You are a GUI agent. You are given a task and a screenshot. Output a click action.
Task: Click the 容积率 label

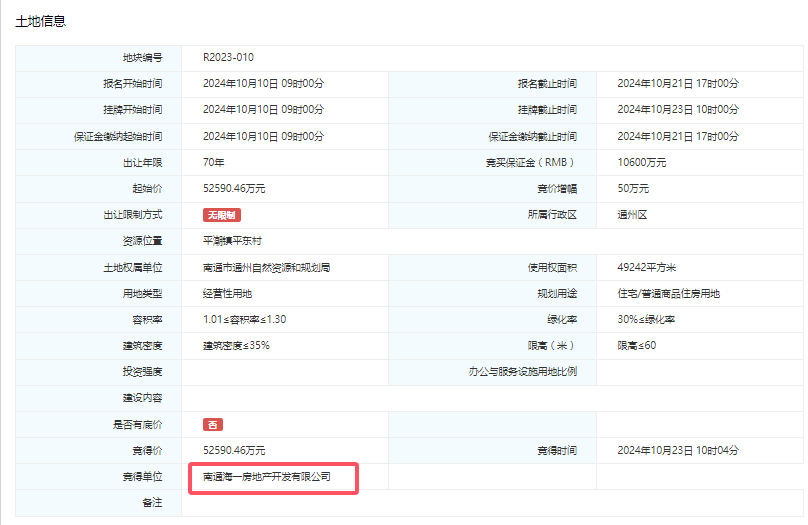click(147, 320)
